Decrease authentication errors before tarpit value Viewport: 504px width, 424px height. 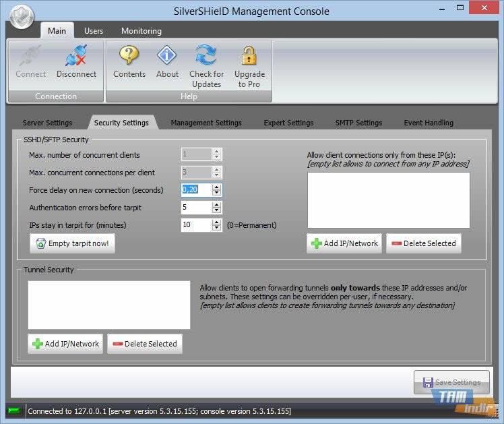[216, 210]
